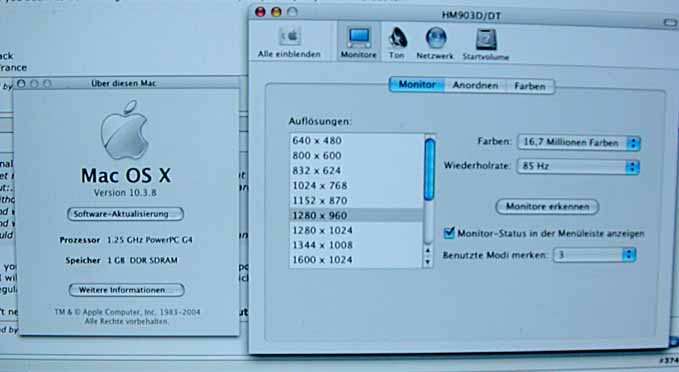
Task: Click the Apple logo in Über diesen Mac
Action: (x=125, y=130)
